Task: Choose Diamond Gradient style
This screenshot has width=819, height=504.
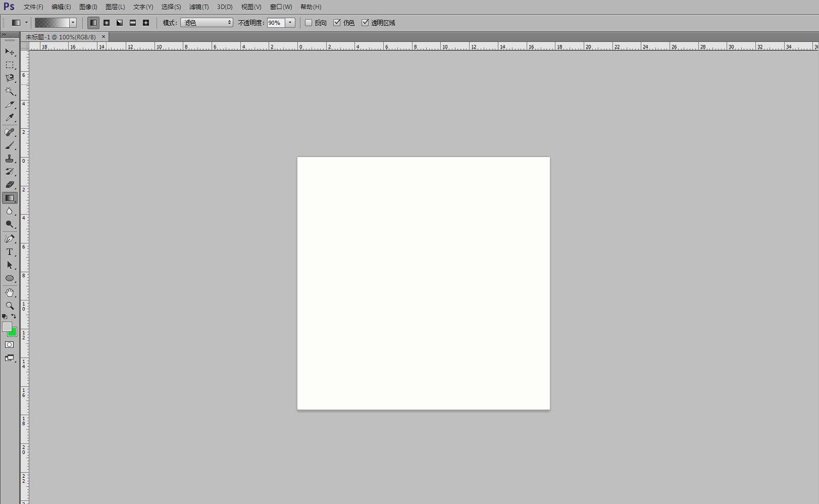Action: pos(146,23)
